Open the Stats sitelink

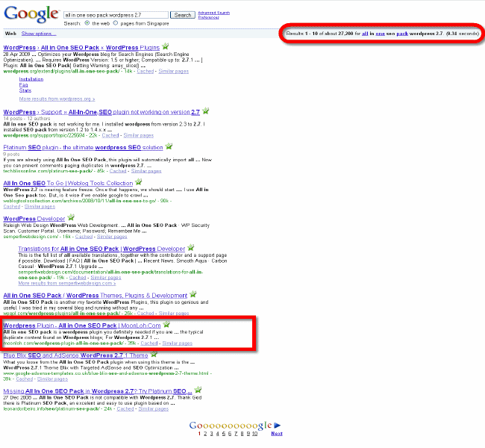click(25, 90)
